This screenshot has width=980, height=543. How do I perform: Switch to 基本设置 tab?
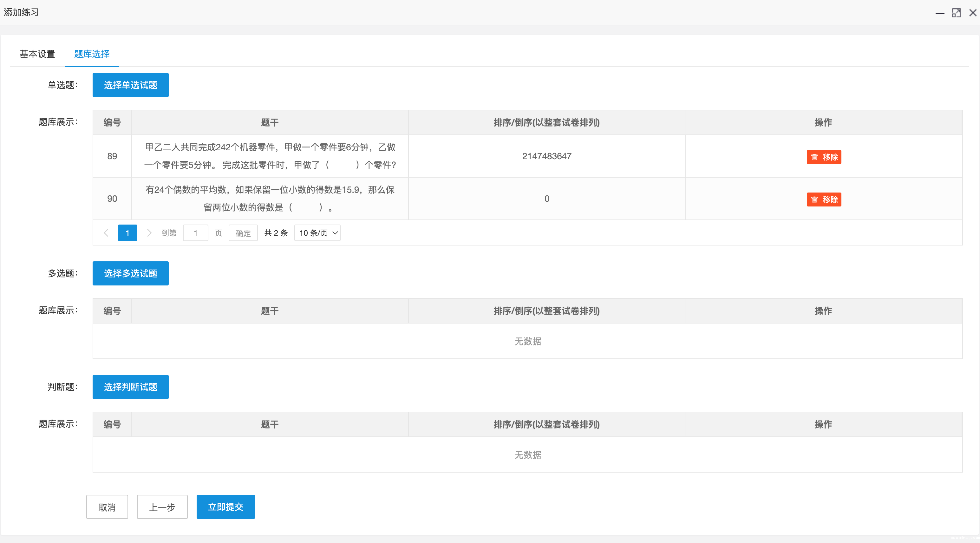click(37, 54)
